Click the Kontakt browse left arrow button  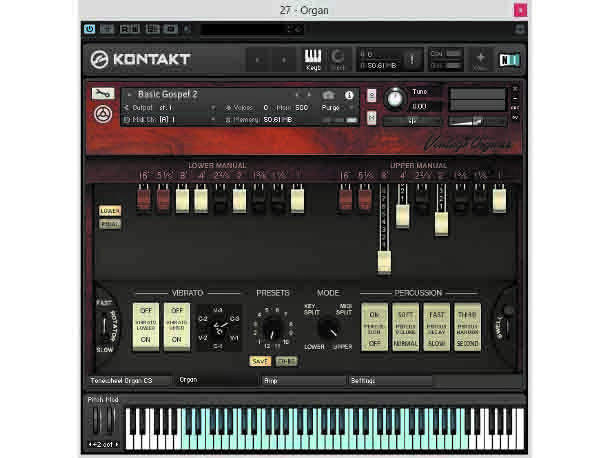[258, 60]
